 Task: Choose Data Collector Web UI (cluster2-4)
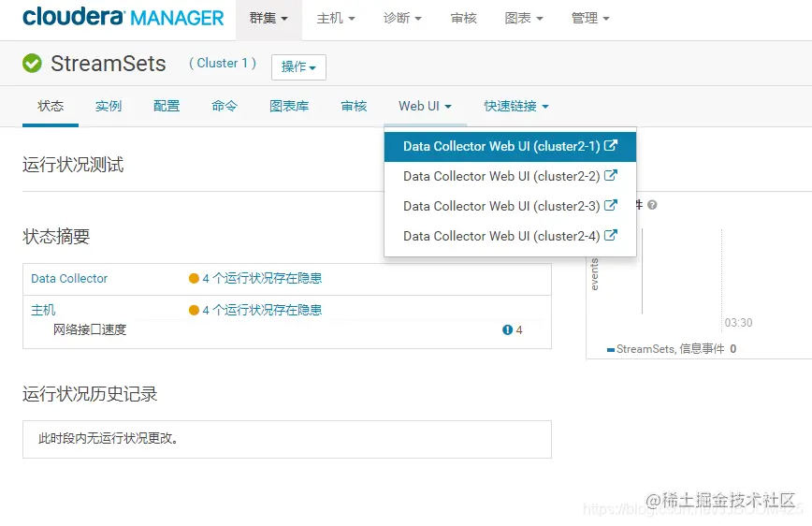click(510, 236)
